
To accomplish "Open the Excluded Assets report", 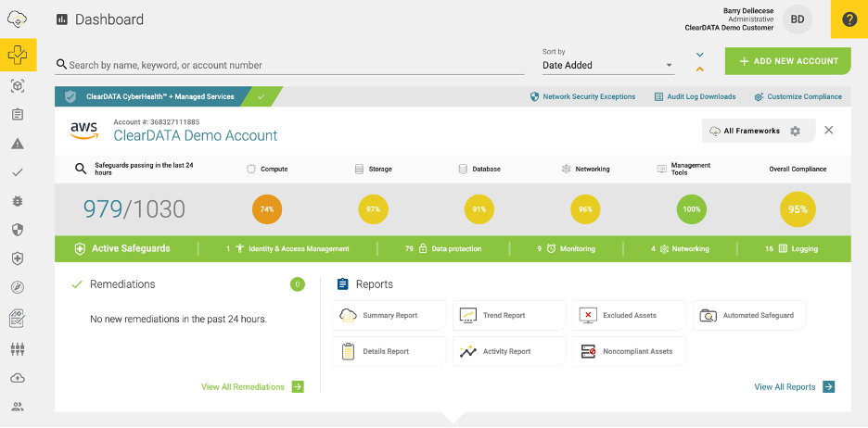I will [630, 315].
